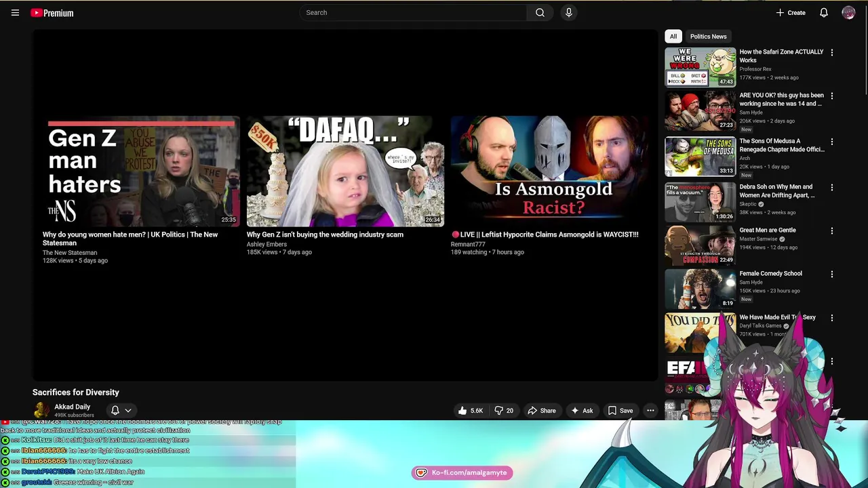The image size is (868, 488).
Task: Select the Politics News filter chip
Action: (x=708, y=37)
